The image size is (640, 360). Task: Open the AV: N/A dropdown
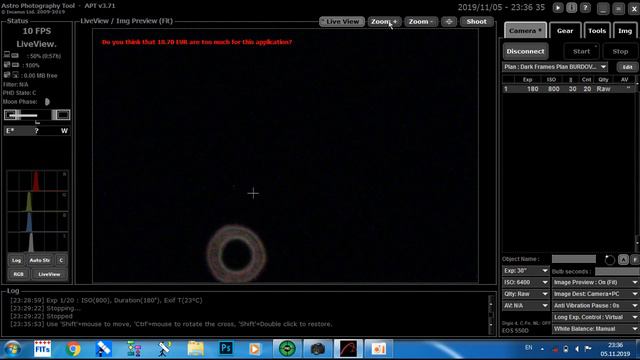tap(526, 306)
